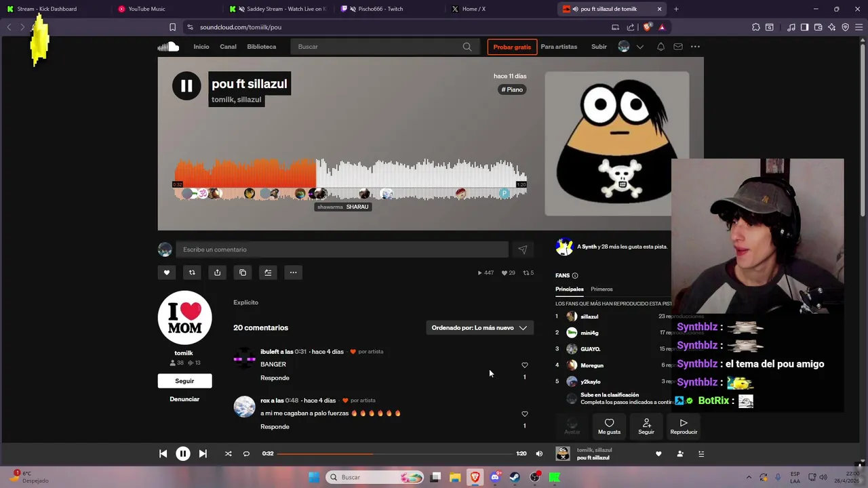Open the Next Up queue list icon

701,453
